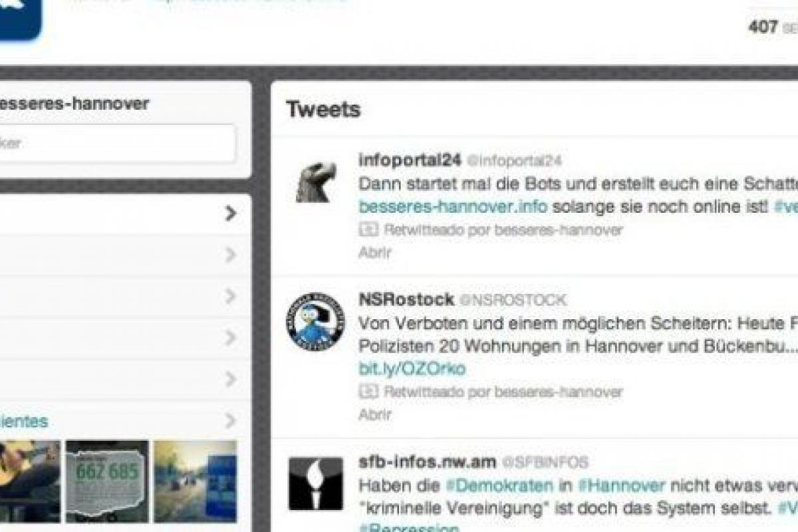Click 'Abrir' under the infoportal24 tweet
This screenshot has width=798, height=532.
click(x=375, y=253)
